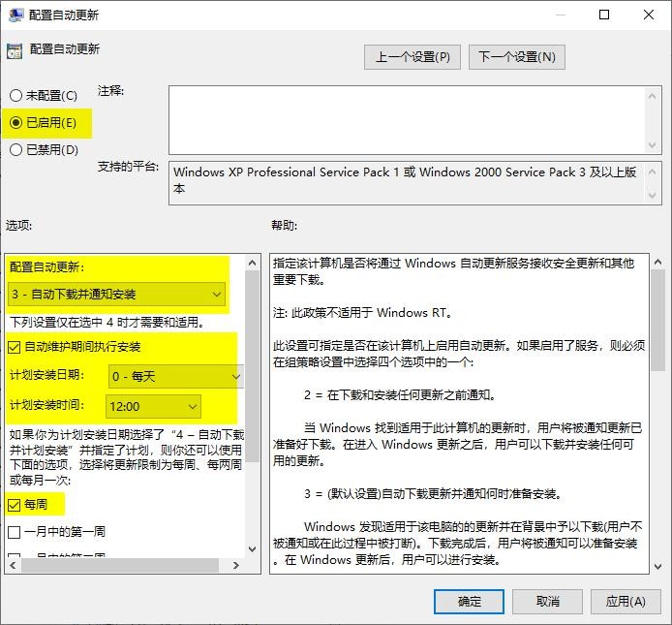672x625 pixels.
Task: Open the 配置自动更新 mode dropdown
Action: coord(117,294)
